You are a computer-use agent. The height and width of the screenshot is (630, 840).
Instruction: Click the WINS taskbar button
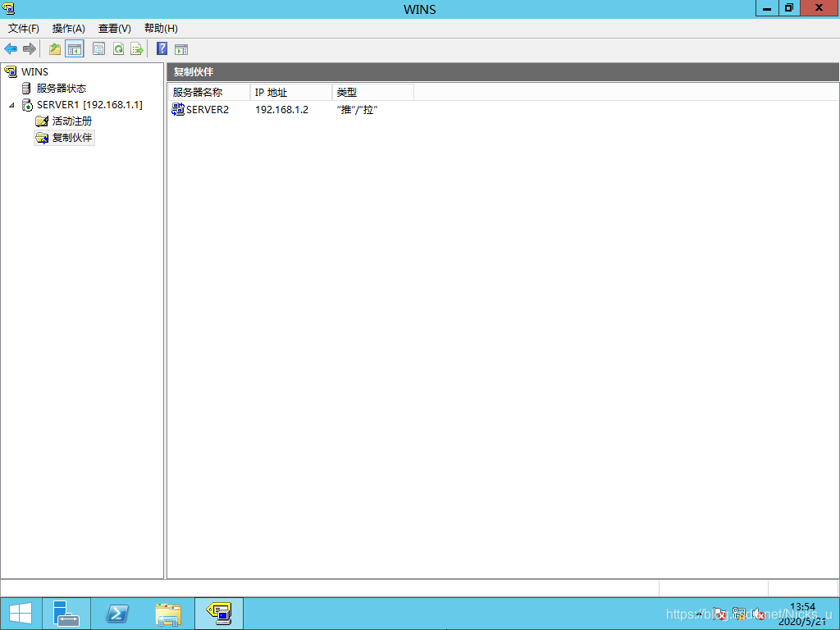tap(219, 614)
